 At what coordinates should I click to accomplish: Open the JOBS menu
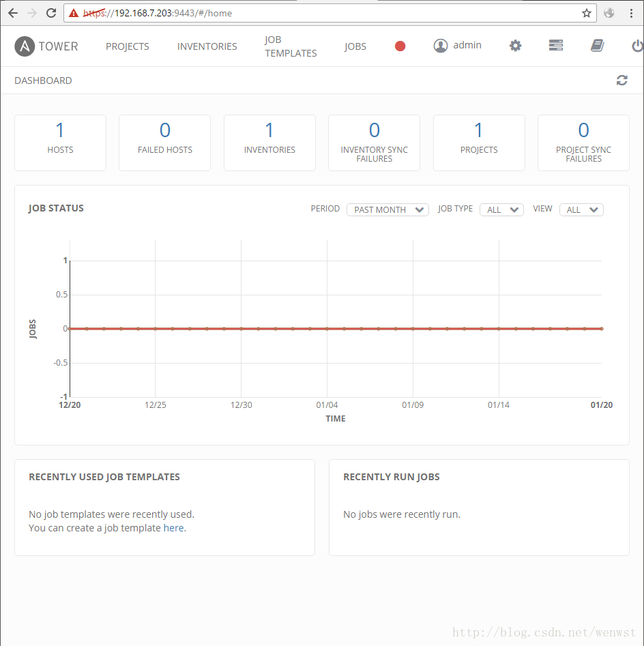[x=355, y=46]
